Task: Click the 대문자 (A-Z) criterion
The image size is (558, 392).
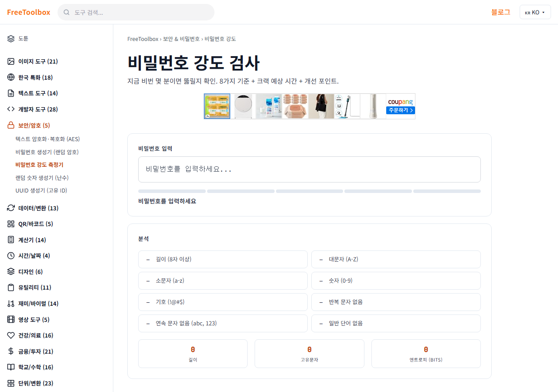Action: click(396, 259)
